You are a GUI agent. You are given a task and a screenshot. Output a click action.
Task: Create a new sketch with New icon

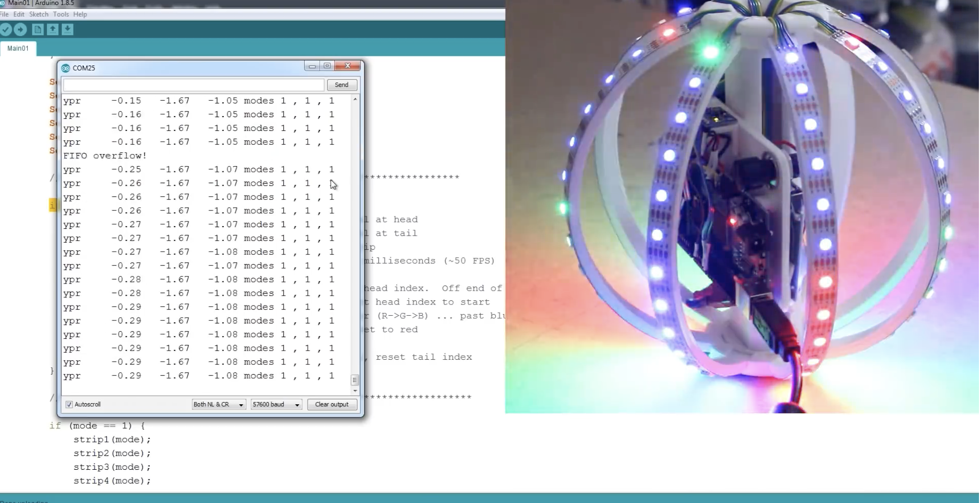38,30
